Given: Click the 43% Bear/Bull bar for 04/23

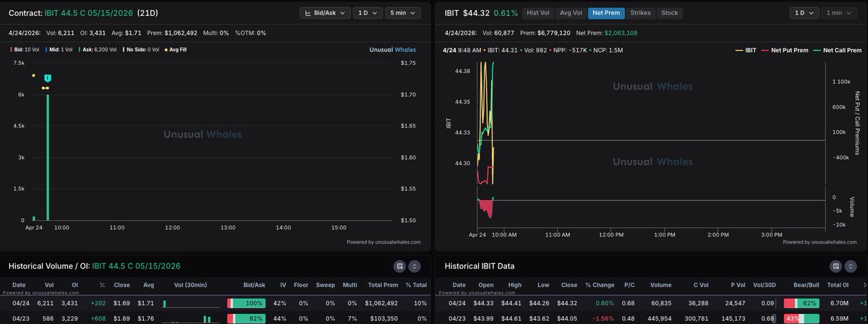Looking at the screenshot, I should [801, 318].
